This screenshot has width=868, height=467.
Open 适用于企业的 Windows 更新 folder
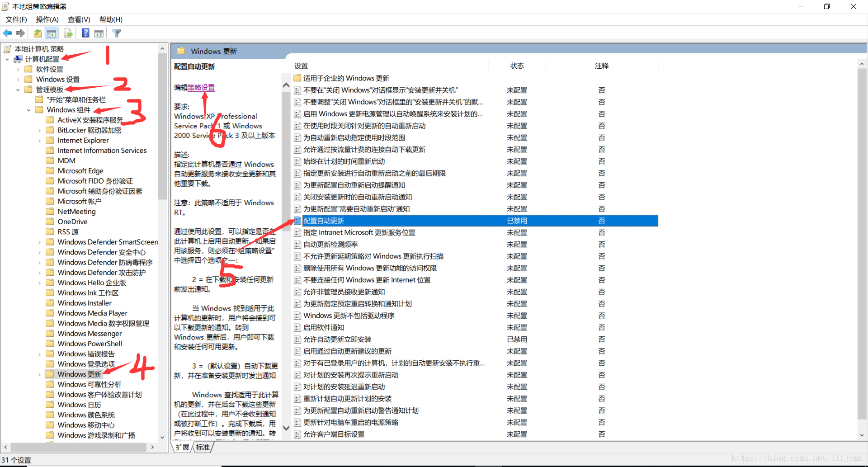[346, 78]
